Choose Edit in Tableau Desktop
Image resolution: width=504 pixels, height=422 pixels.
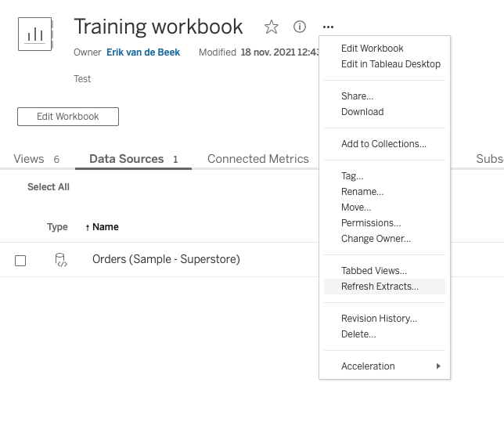391,64
